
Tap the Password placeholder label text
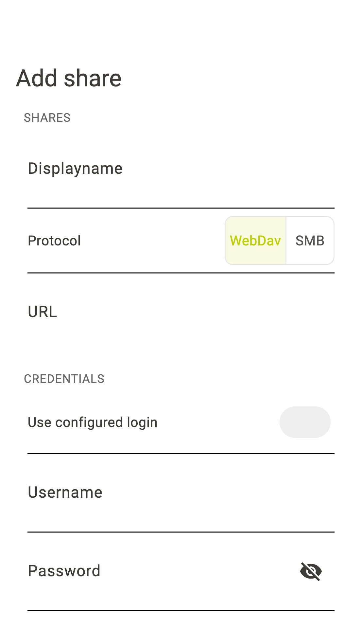(64, 571)
